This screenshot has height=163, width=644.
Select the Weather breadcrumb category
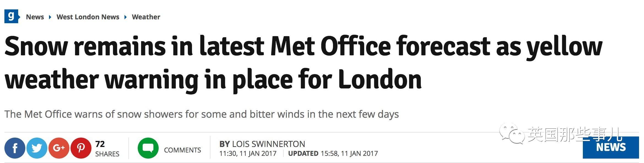146,17
